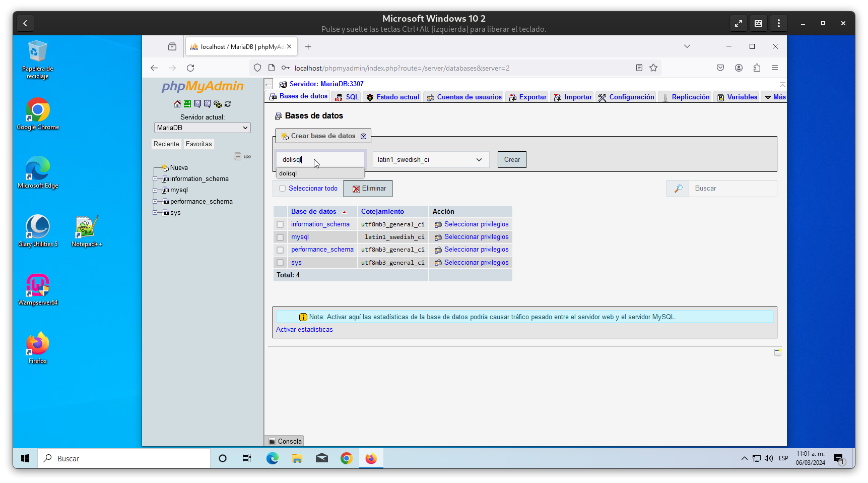
Task: Click the link-with-main-panel chain icon
Action: tap(247, 156)
